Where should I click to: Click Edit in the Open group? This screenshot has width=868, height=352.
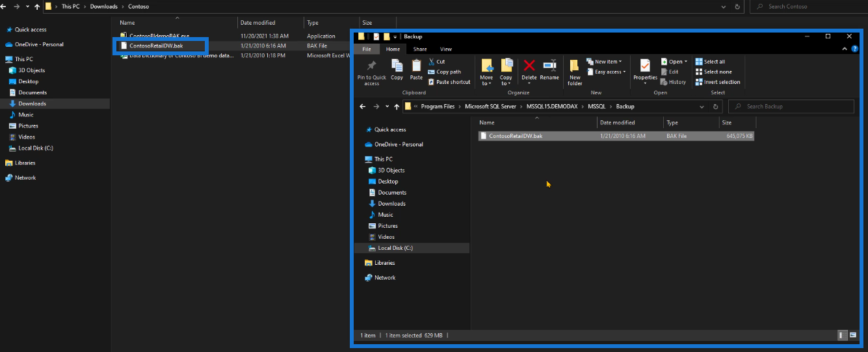click(x=670, y=72)
